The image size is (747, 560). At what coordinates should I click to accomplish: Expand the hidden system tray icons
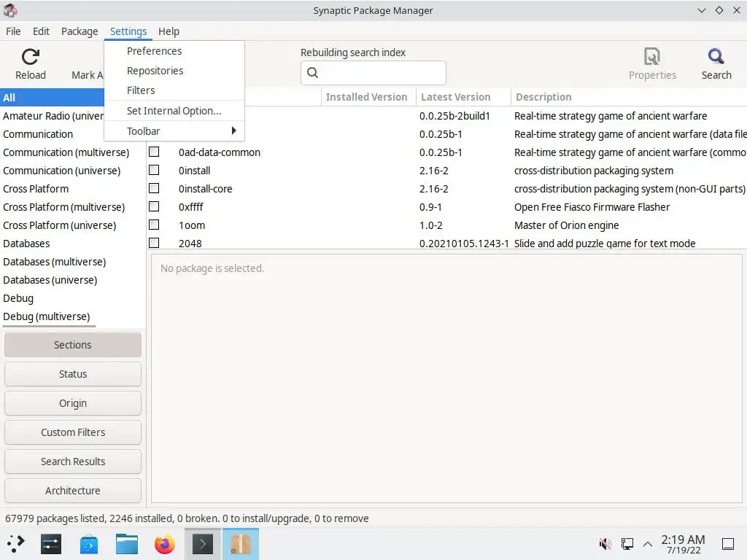(x=648, y=543)
